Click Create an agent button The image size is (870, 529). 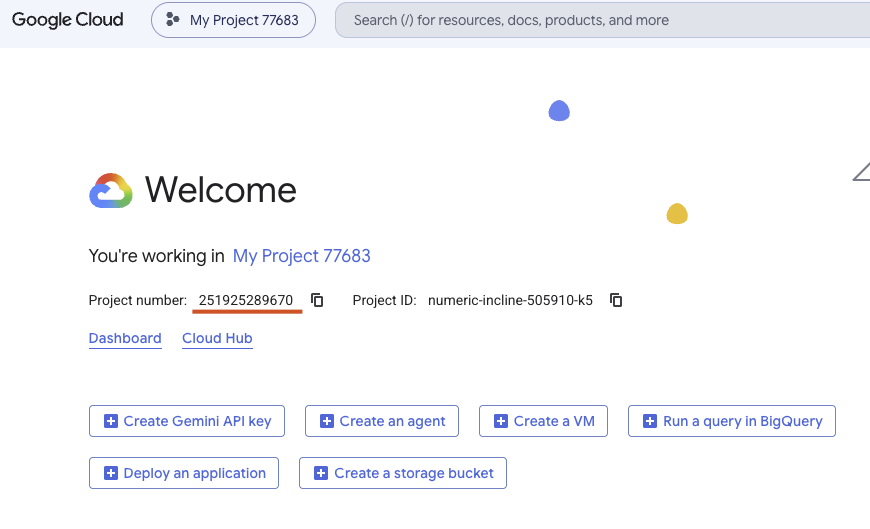(382, 421)
